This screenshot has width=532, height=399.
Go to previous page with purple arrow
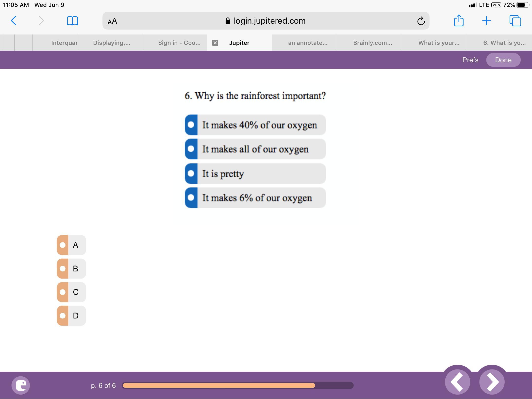click(x=457, y=382)
